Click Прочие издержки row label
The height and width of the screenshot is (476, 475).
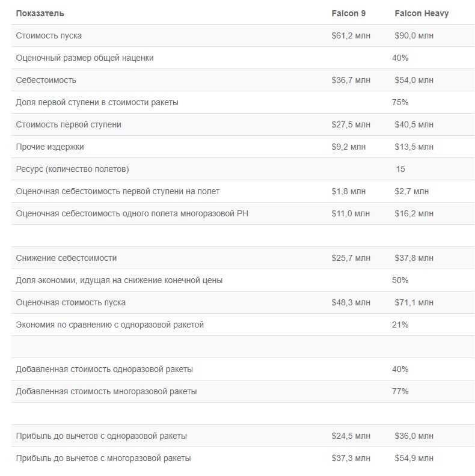coord(50,147)
